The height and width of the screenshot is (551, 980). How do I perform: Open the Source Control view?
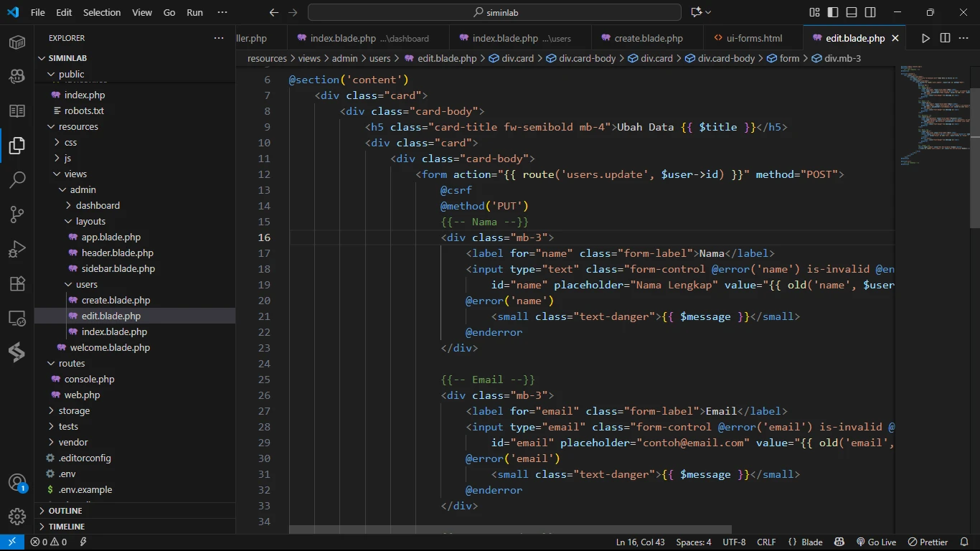pos(17,214)
